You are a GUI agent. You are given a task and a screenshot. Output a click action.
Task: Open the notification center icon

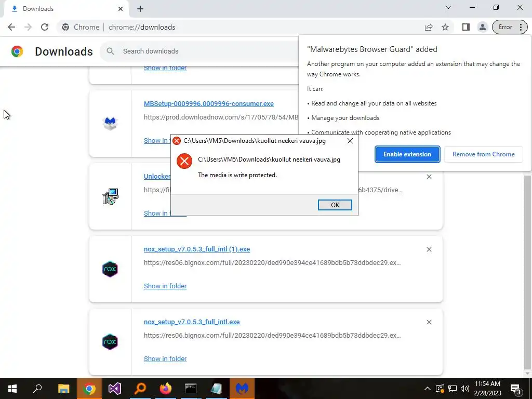click(515, 389)
